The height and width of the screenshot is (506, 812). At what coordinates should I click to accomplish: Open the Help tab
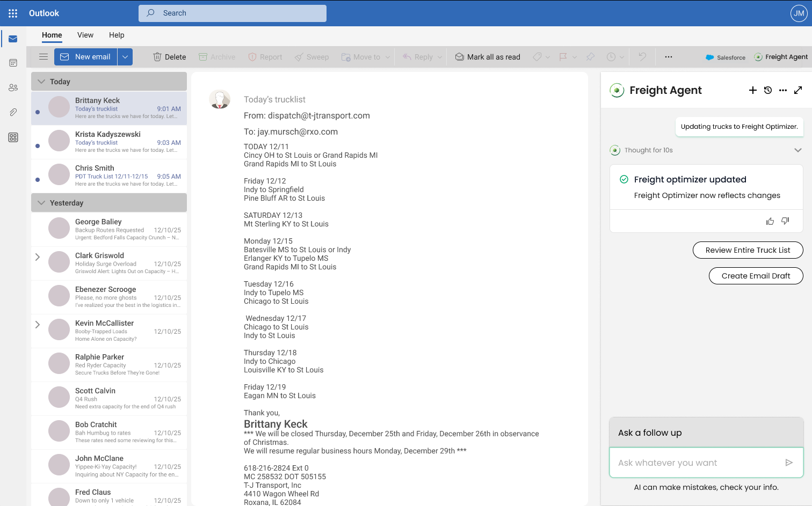click(117, 35)
